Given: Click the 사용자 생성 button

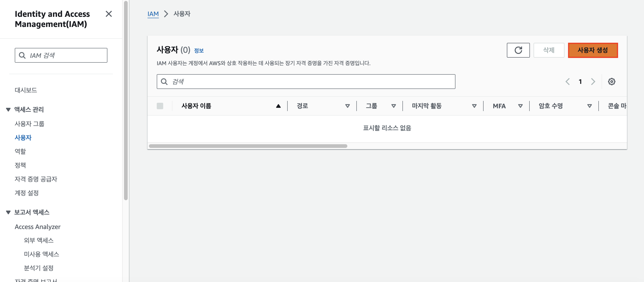Looking at the screenshot, I should pos(593,50).
